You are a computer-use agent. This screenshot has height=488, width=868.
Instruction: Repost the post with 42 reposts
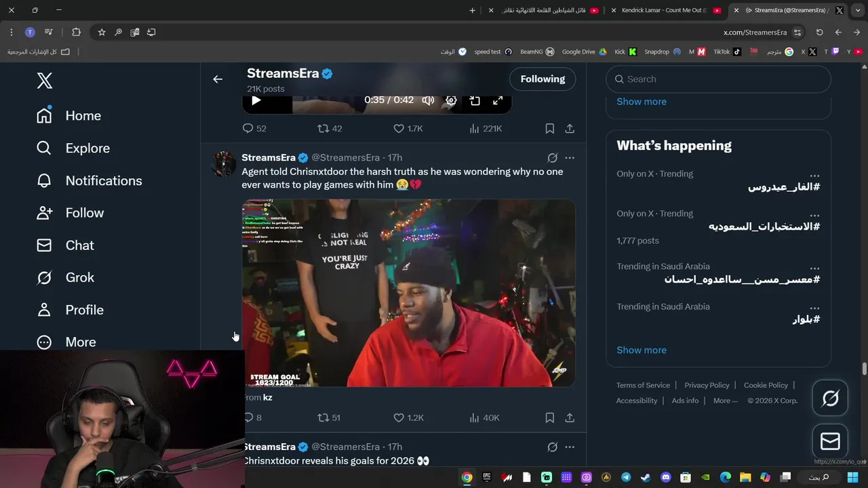point(330,128)
